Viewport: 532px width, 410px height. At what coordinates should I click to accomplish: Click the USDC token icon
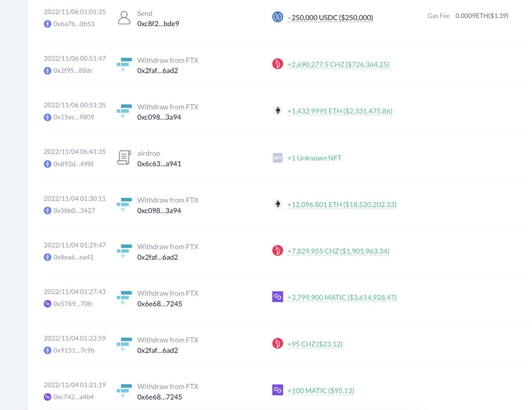[278, 17]
